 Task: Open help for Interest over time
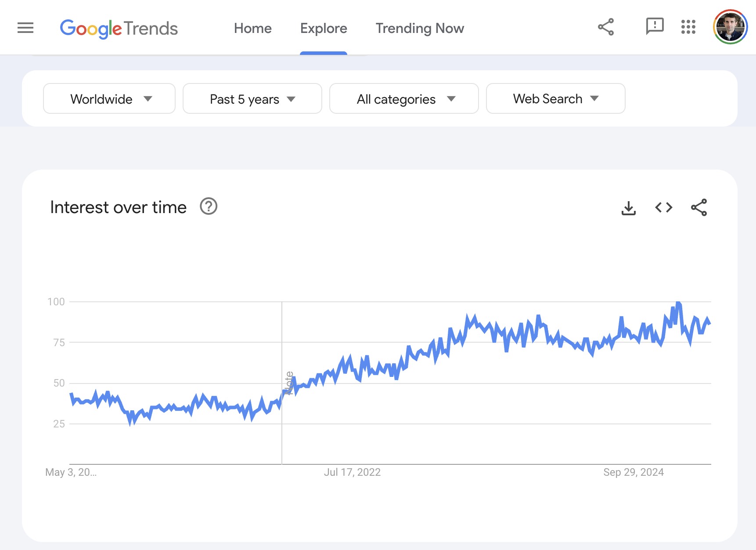click(209, 206)
